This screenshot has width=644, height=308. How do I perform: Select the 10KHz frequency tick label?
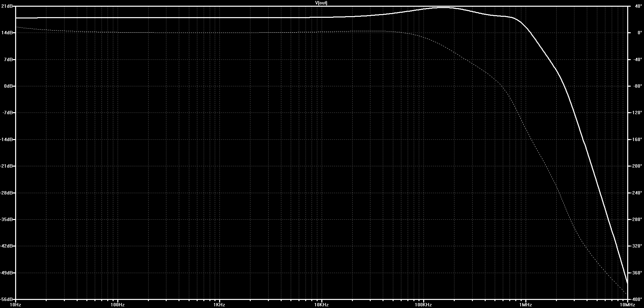(x=321, y=305)
